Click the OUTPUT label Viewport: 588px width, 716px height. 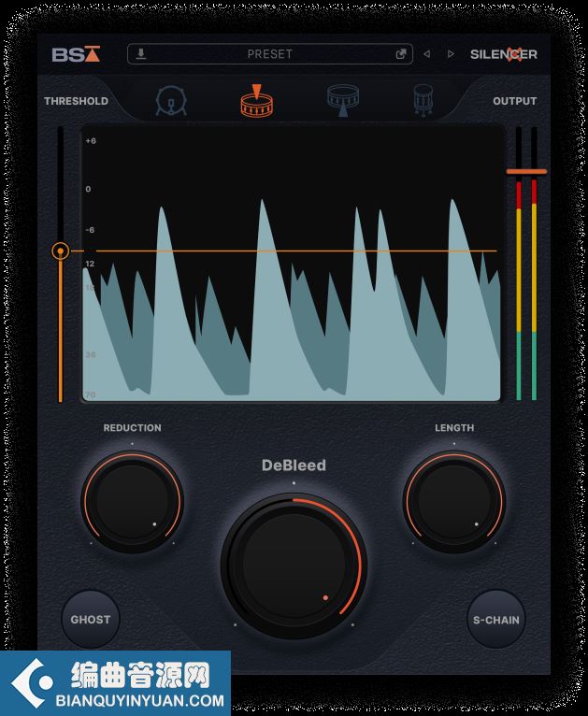pyautogui.click(x=514, y=101)
